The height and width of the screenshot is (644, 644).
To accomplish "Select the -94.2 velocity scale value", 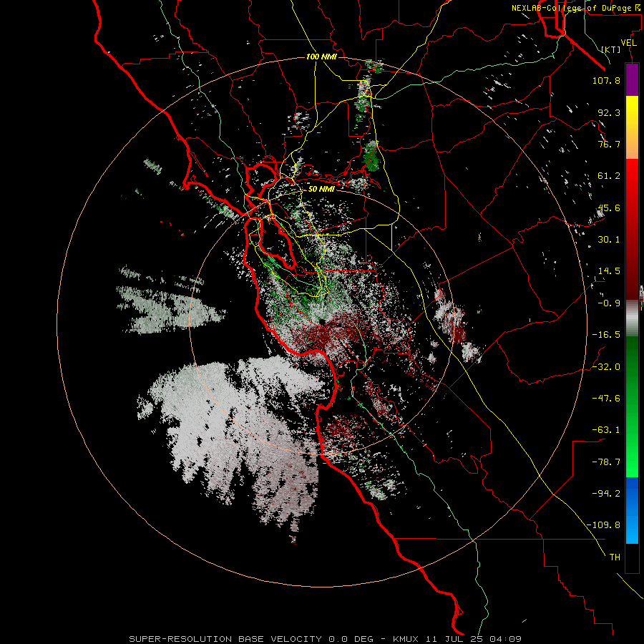I will point(606,494).
